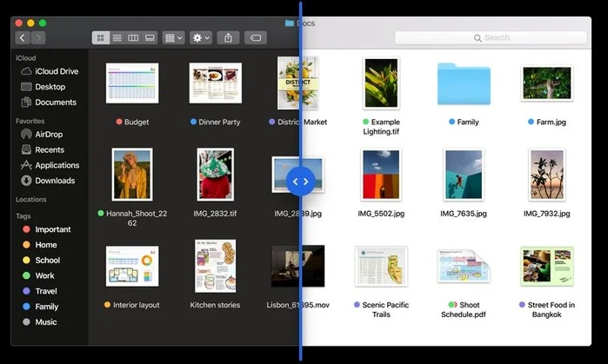The height and width of the screenshot is (364, 608).
Task: Go back with the left arrow button
Action: point(23,37)
